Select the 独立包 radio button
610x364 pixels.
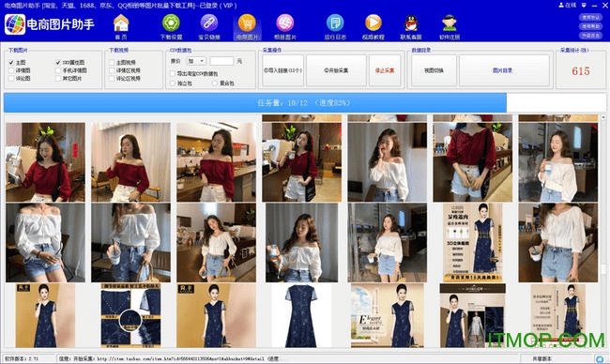(173, 83)
